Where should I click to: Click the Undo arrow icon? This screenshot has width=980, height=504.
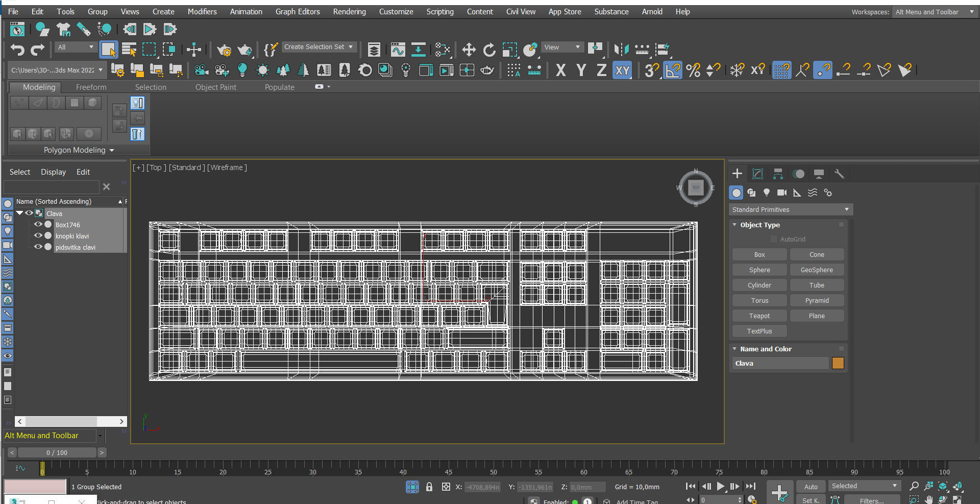click(17, 50)
